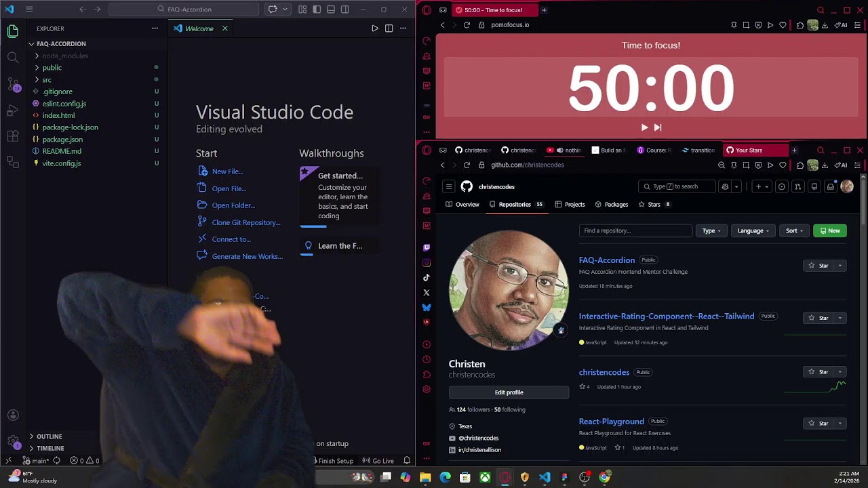
Task: Split the editor to the right
Action: pos(389,28)
